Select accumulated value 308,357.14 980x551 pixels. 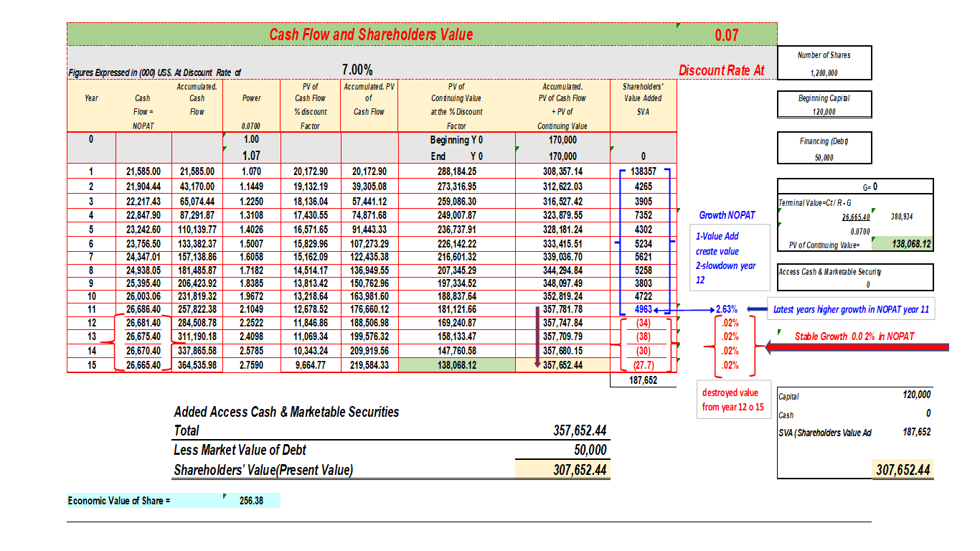click(562, 171)
